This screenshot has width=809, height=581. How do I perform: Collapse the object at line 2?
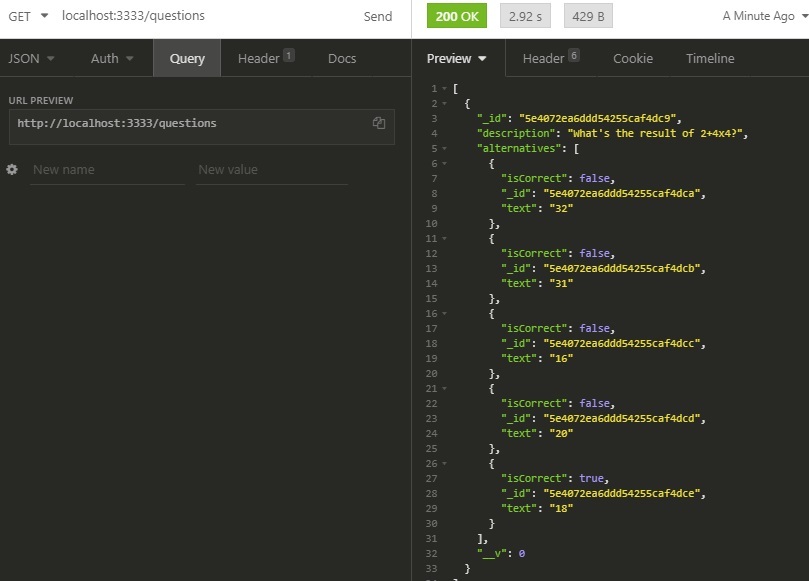point(444,104)
